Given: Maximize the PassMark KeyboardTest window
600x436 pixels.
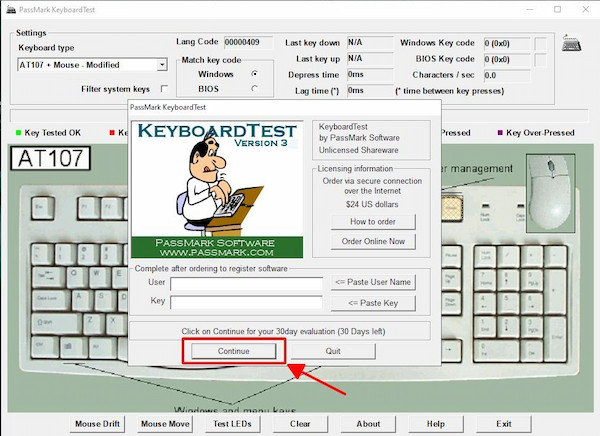Looking at the screenshot, I should point(558,10).
